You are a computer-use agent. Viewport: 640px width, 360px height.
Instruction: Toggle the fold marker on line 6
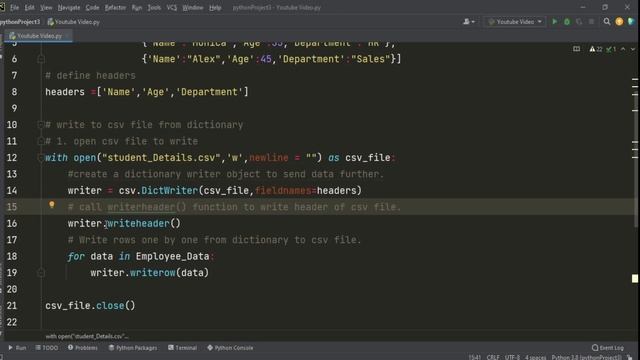pyautogui.click(x=40, y=59)
